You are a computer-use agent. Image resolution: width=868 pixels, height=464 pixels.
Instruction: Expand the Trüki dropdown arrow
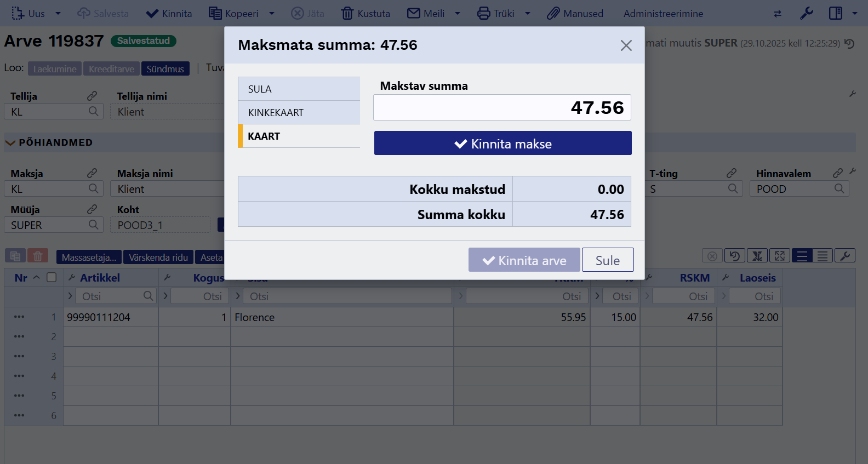[x=528, y=14]
